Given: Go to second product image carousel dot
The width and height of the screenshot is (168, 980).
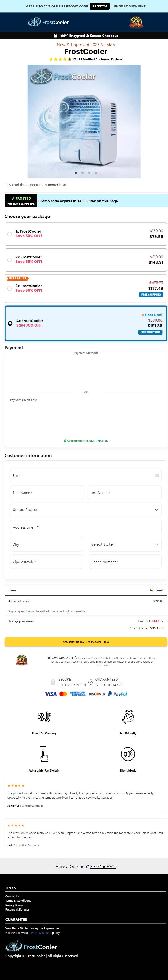Looking at the screenshot, I should point(83,173).
